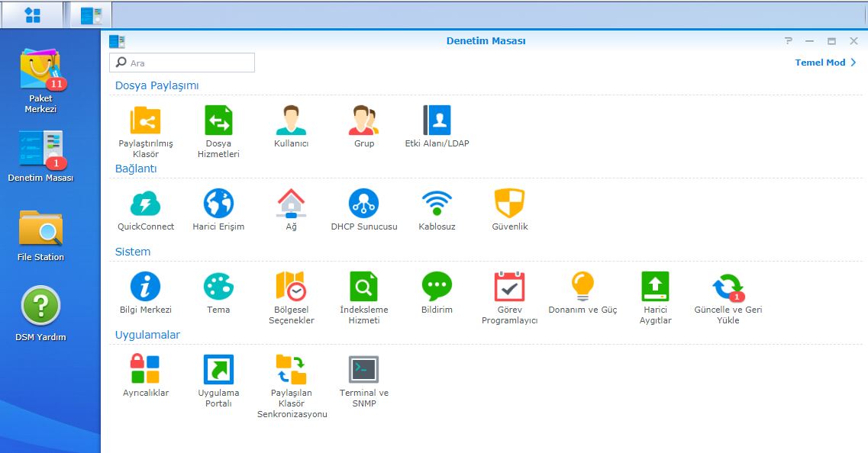Click the help question mark button
The height and width of the screenshot is (453, 868).
788,41
